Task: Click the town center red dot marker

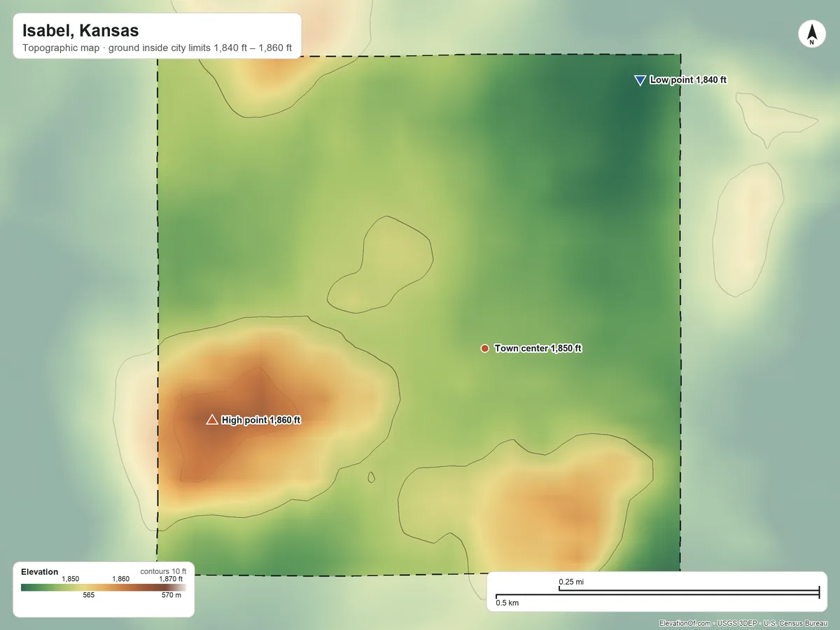Action: click(484, 349)
